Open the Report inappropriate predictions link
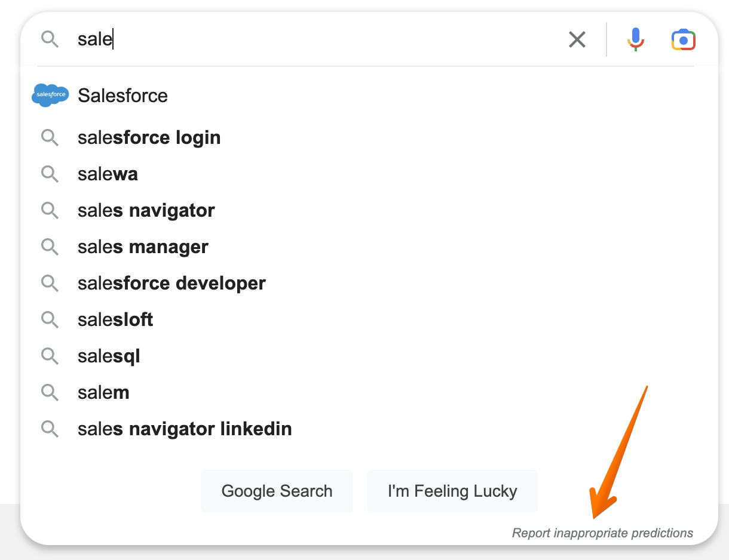The height and width of the screenshot is (560, 729). (602, 533)
